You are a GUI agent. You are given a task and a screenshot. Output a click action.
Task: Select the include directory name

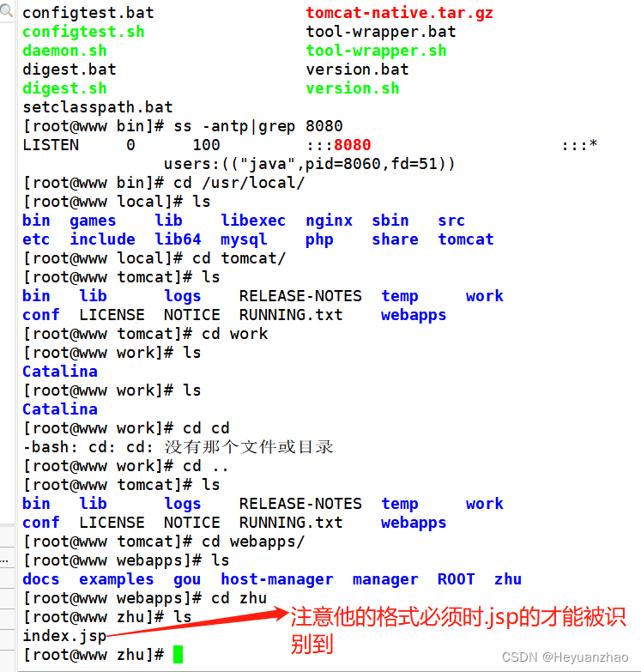pyautogui.click(x=102, y=239)
